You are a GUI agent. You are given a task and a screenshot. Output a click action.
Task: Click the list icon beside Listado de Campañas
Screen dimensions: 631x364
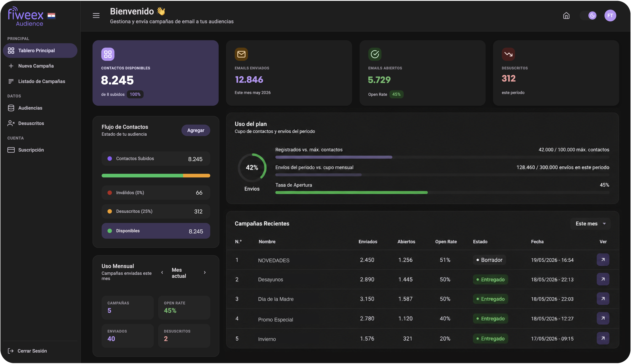click(x=11, y=81)
